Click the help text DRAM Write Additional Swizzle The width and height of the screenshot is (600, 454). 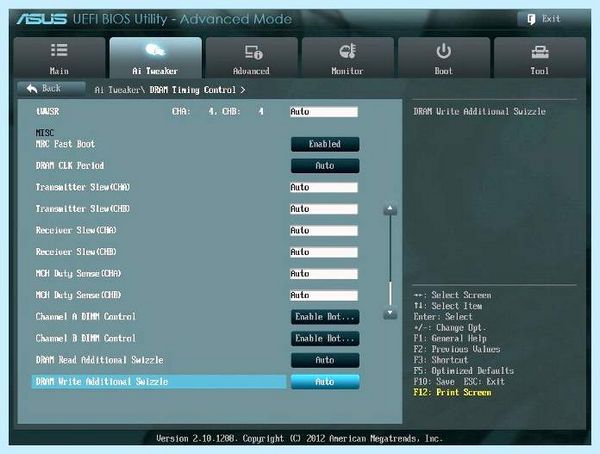(x=479, y=112)
